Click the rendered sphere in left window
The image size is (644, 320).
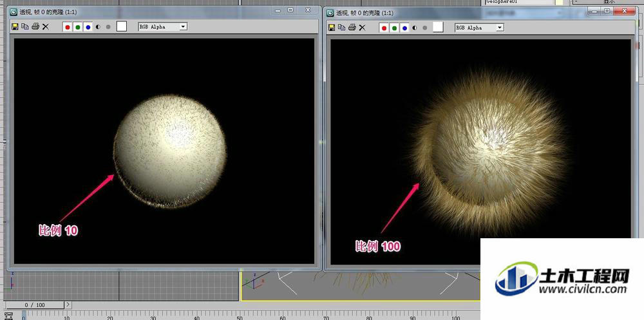click(x=170, y=151)
